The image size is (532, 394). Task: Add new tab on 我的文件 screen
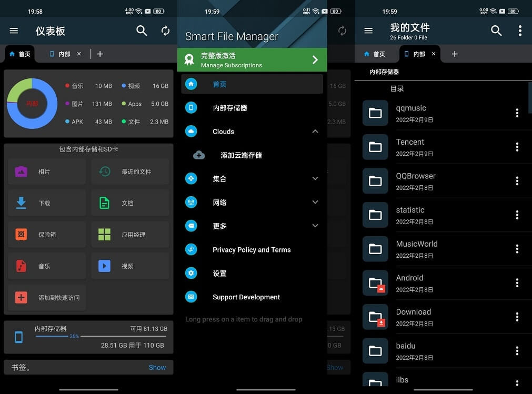pyautogui.click(x=455, y=54)
